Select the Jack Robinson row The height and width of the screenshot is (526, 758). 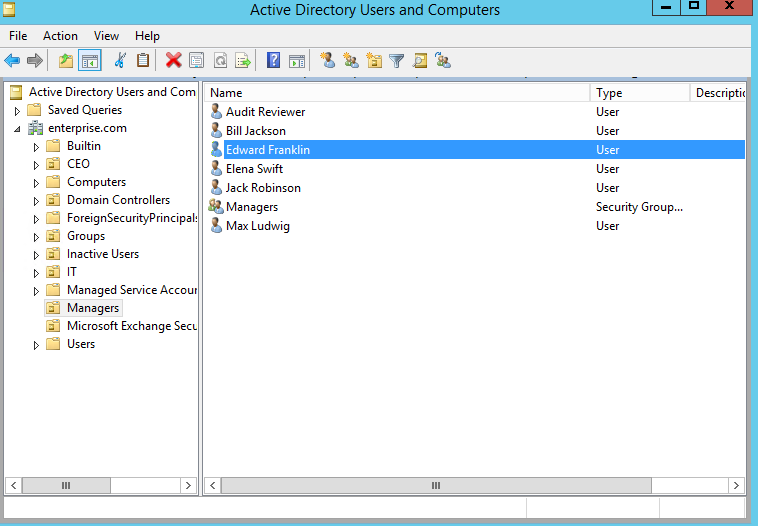click(475, 188)
